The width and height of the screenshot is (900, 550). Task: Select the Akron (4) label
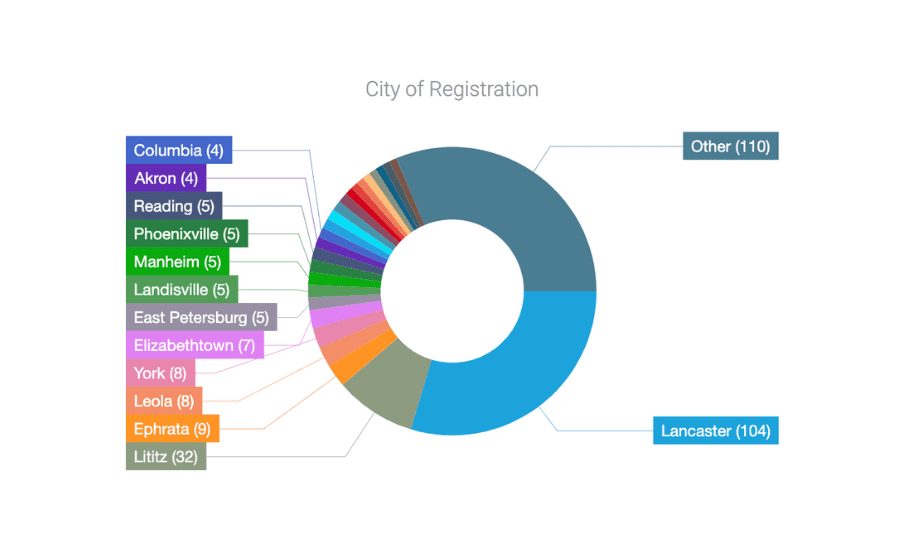click(166, 178)
